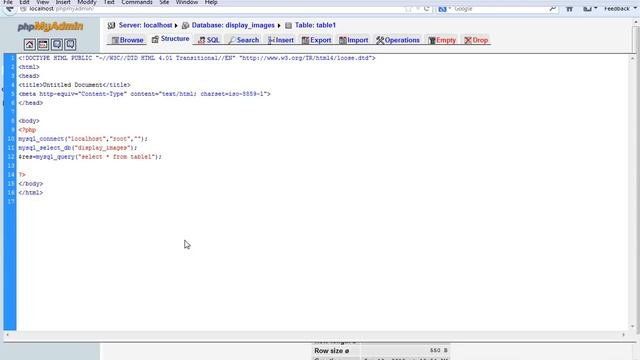This screenshot has height=360, width=640.
Task: Open the search engine dropdown beside Google icon
Action: pos(450,8)
